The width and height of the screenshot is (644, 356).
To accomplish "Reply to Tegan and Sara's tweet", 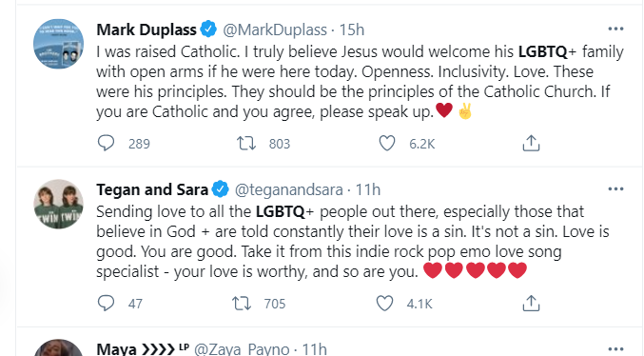I will pyautogui.click(x=106, y=303).
